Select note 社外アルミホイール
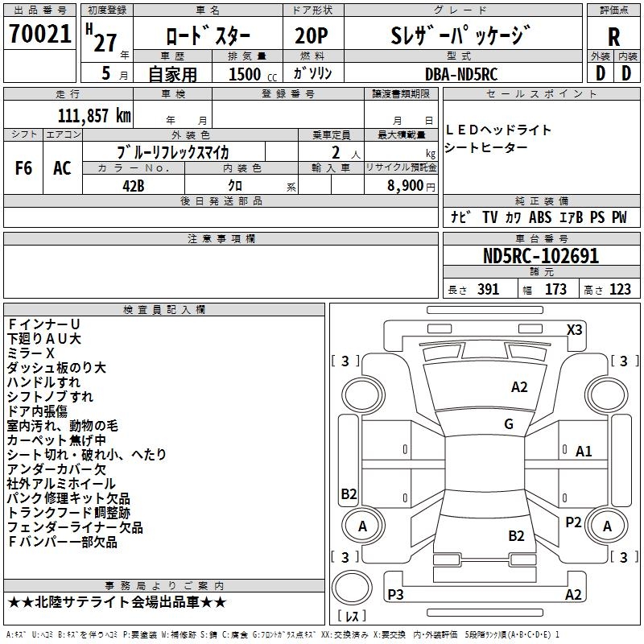This screenshot has height=644, width=644. pos(61,484)
